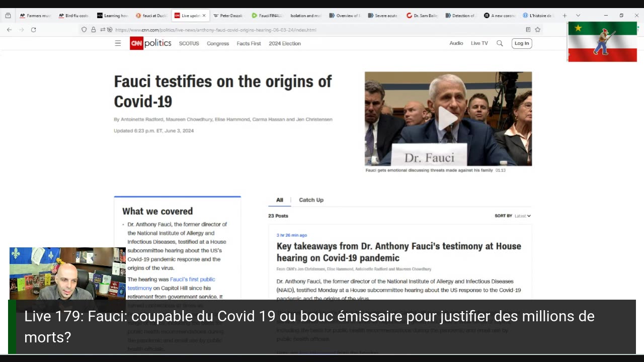Click the padlock site info icon
Image resolution: width=644 pixels, height=362 pixels.
click(x=94, y=30)
